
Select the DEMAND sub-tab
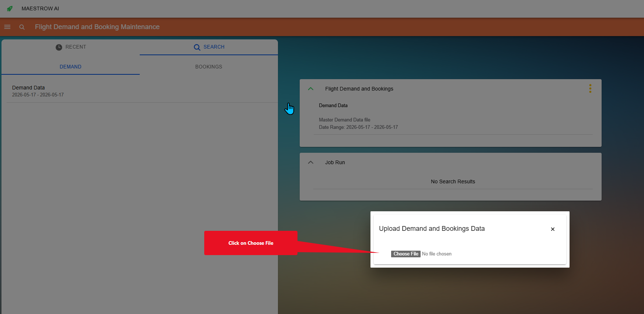pyautogui.click(x=70, y=67)
